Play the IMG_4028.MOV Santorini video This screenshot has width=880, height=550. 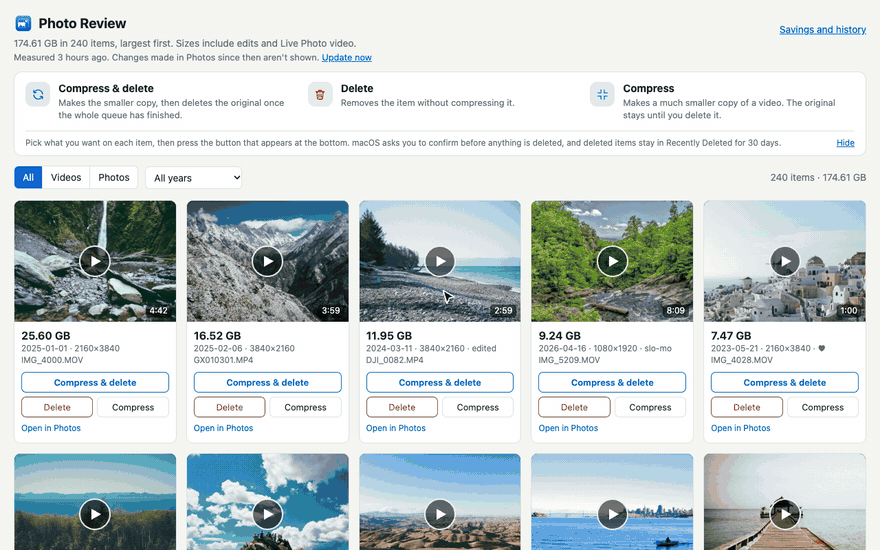785,262
